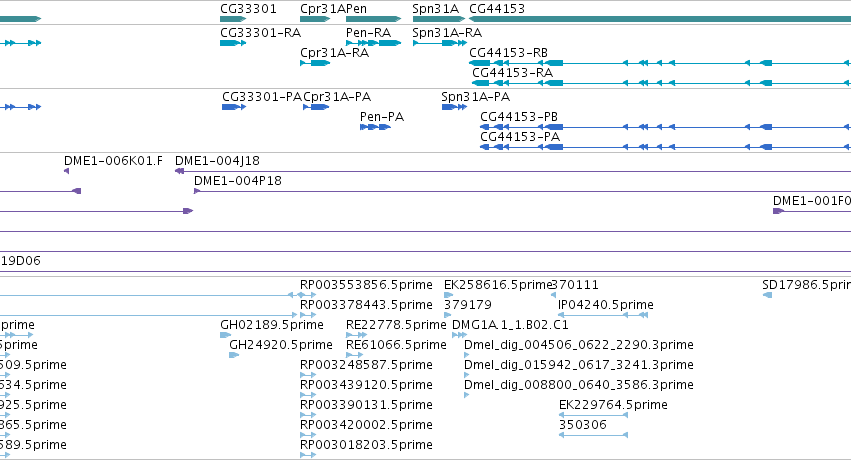This screenshot has width=851, height=460.
Task: Select BAC clone DME1-004J18
Action: click(x=217, y=161)
